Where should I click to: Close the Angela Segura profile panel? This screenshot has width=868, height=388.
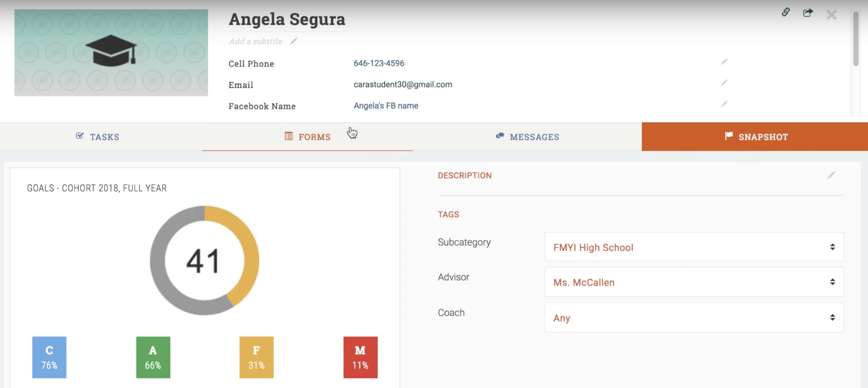click(831, 15)
